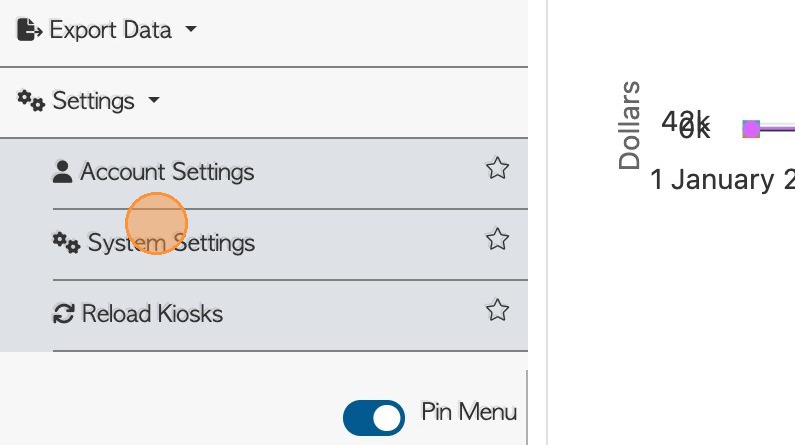The height and width of the screenshot is (445, 795).
Task: Click the Pin Menu label text
Action: (x=469, y=412)
